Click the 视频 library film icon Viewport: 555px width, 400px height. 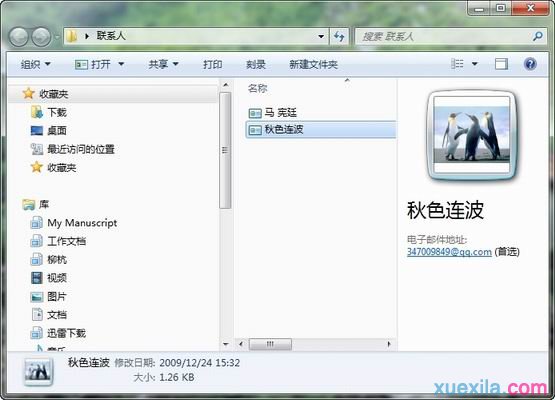37,278
